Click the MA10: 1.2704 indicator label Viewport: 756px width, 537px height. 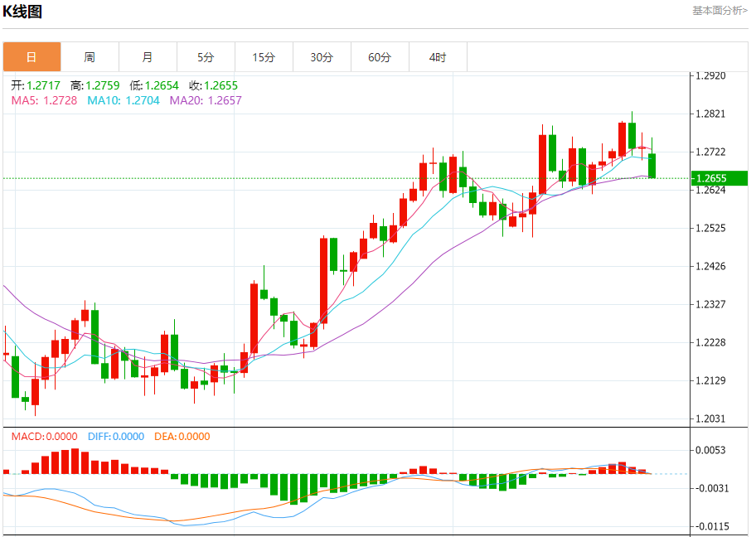(x=124, y=101)
